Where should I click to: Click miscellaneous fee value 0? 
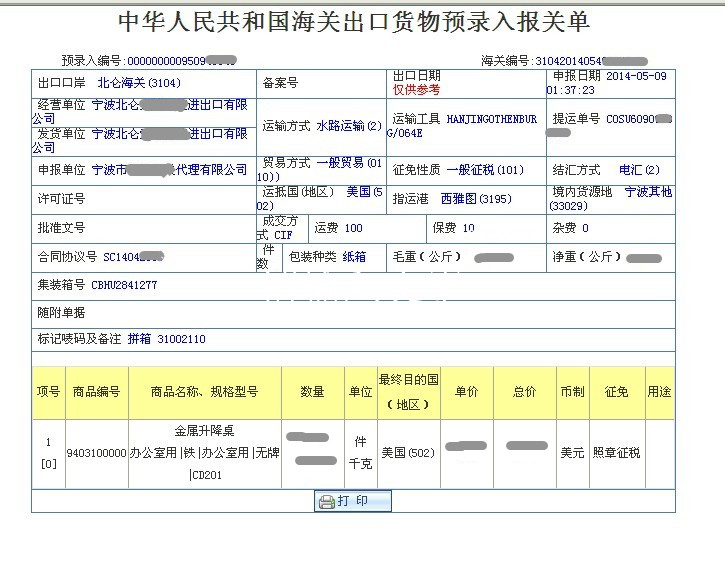pyautogui.click(x=585, y=228)
